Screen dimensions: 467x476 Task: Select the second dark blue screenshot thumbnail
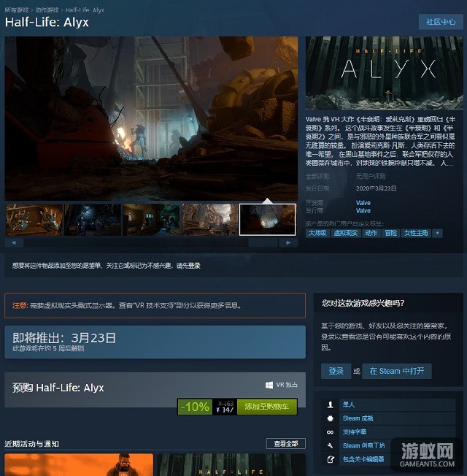click(x=93, y=220)
